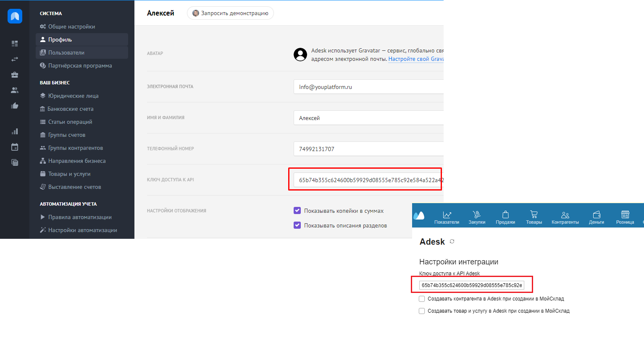Image resolution: width=644 pixels, height=337 pixels.
Task: Click the refresh icon next to Adesk heading
Action: click(452, 241)
